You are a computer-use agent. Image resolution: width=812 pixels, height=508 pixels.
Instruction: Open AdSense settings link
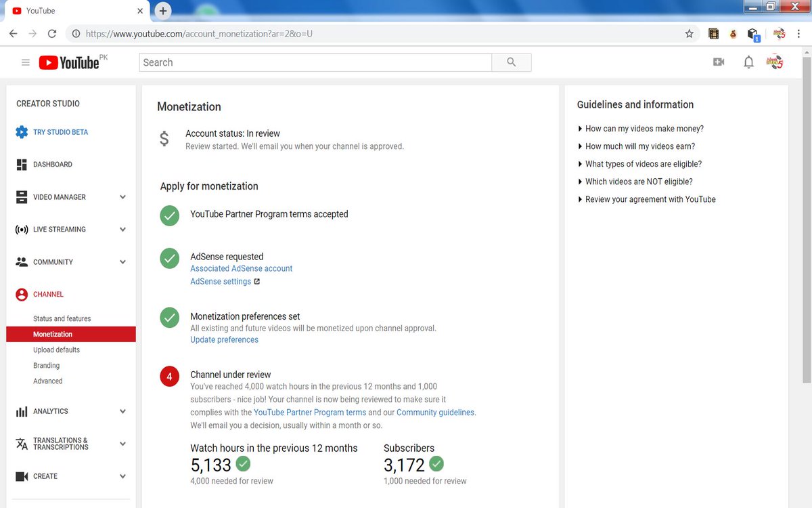pos(221,282)
